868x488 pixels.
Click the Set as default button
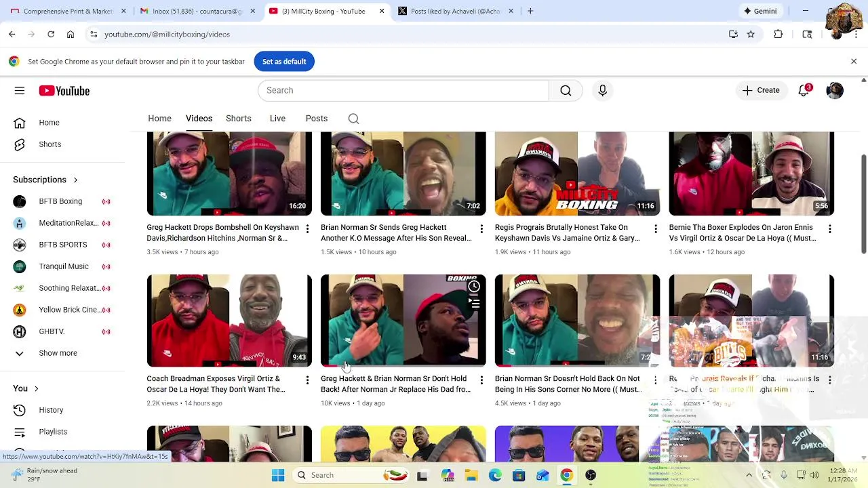(x=284, y=62)
